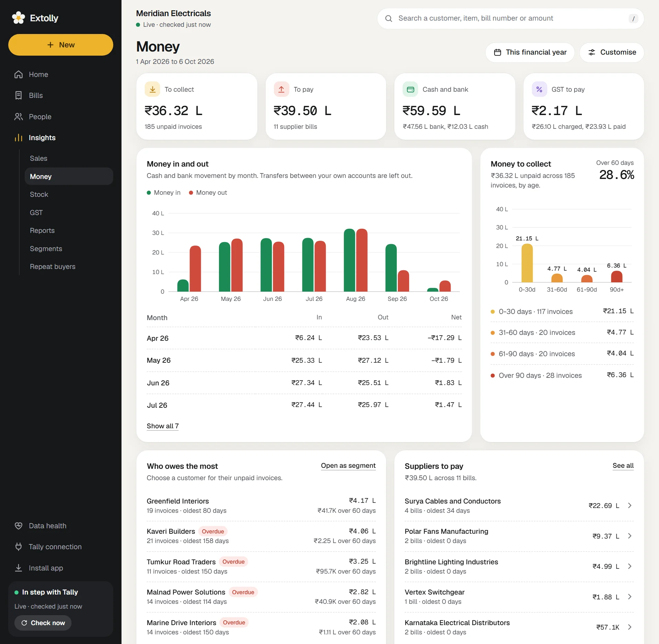Select the Kaveri Builders customer row
This screenshot has width=659, height=644.
(261, 536)
